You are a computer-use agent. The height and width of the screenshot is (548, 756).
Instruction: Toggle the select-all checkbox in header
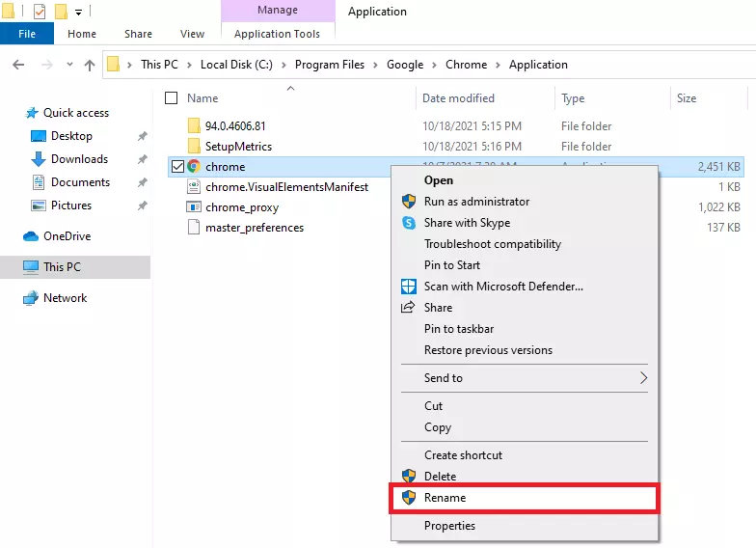click(172, 98)
